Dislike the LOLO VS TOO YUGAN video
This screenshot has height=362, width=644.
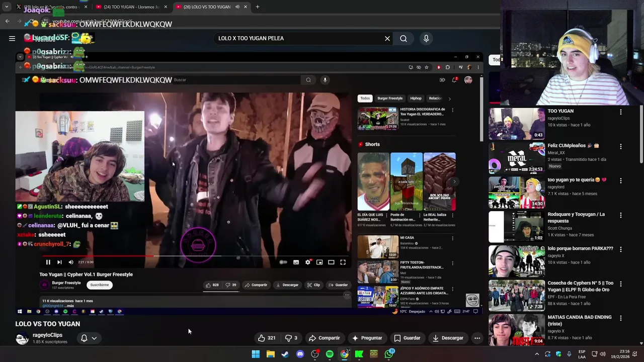(x=291, y=338)
